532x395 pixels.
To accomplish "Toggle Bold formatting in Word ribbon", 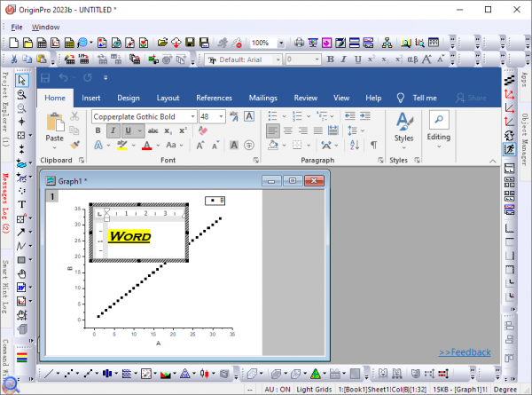I will tap(98, 130).
